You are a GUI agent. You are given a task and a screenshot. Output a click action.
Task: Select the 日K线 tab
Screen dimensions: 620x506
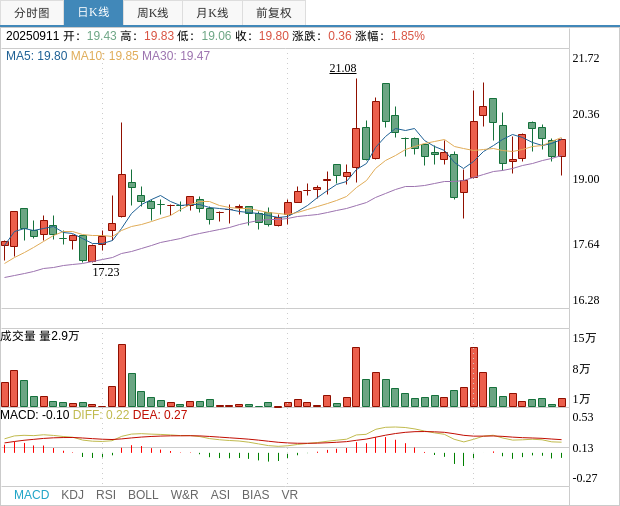pyautogui.click(x=93, y=13)
